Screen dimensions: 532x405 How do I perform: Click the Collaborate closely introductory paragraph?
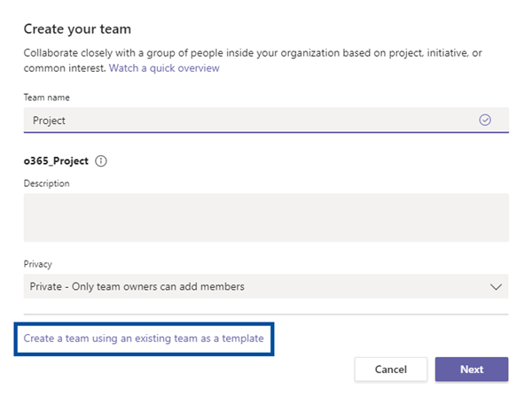tap(253, 60)
